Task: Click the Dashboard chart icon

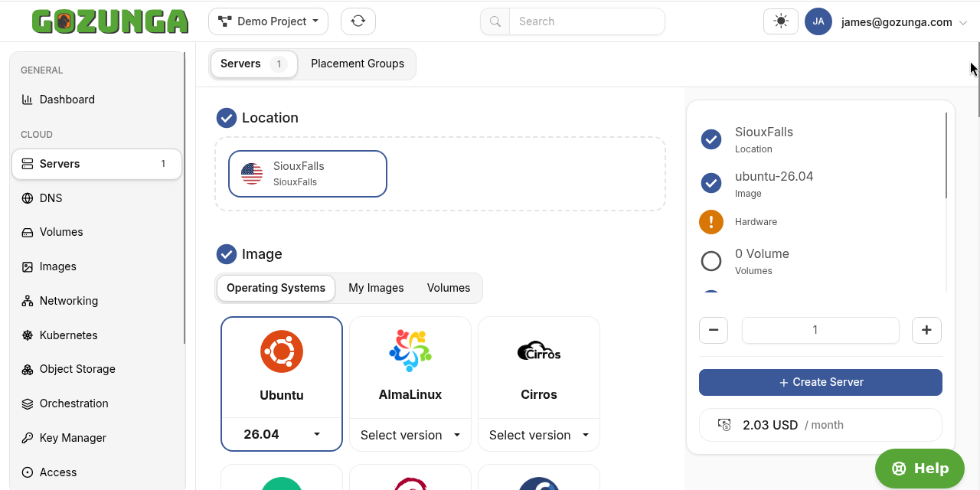Action: pyautogui.click(x=28, y=100)
